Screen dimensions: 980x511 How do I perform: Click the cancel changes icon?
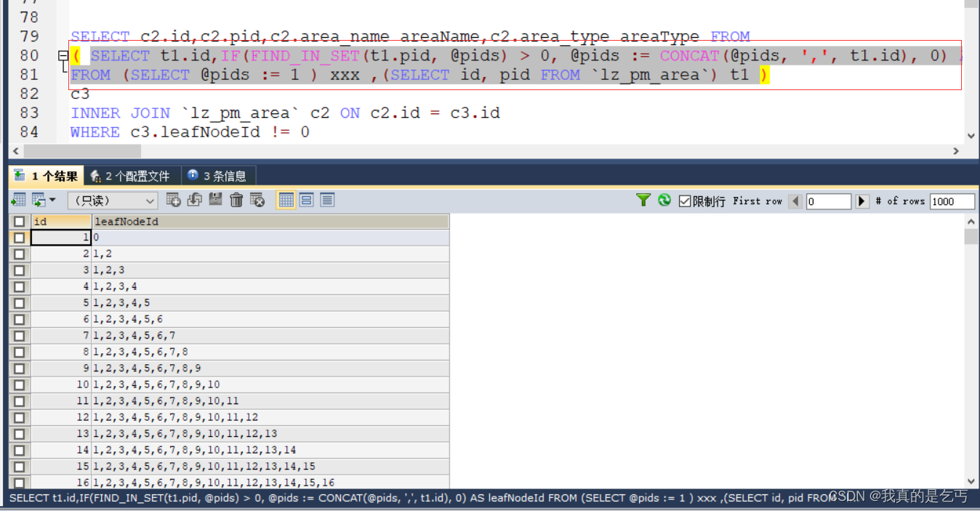257,200
